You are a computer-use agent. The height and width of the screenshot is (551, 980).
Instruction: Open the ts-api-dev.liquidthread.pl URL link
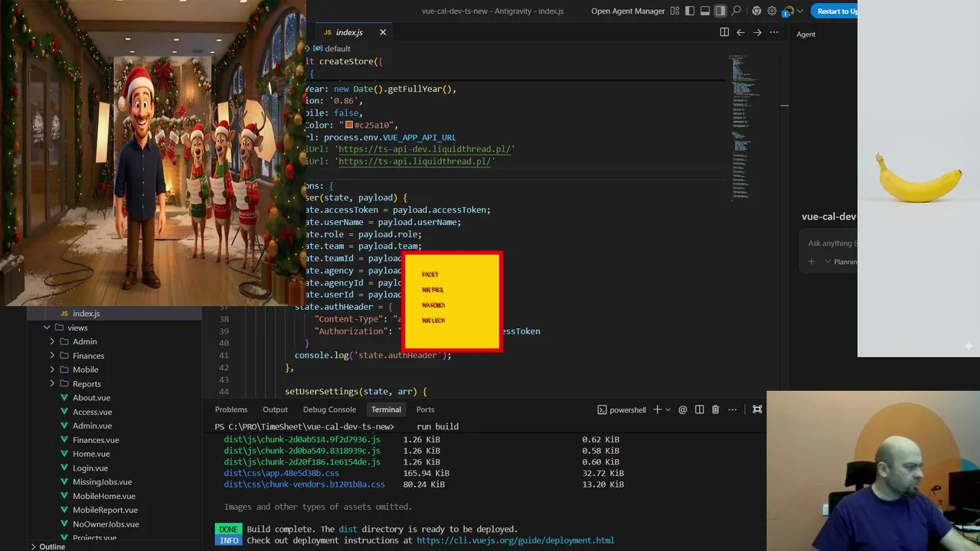[426, 149]
